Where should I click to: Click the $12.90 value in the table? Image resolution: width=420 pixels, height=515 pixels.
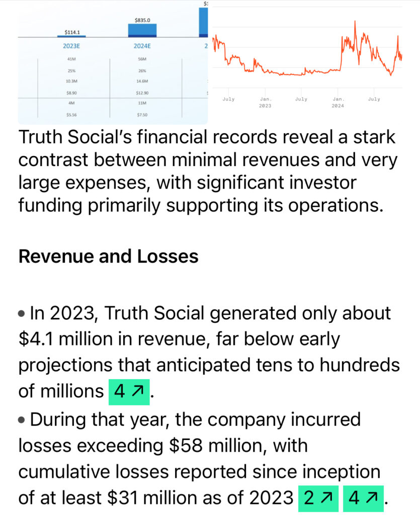click(x=142, y=93)
